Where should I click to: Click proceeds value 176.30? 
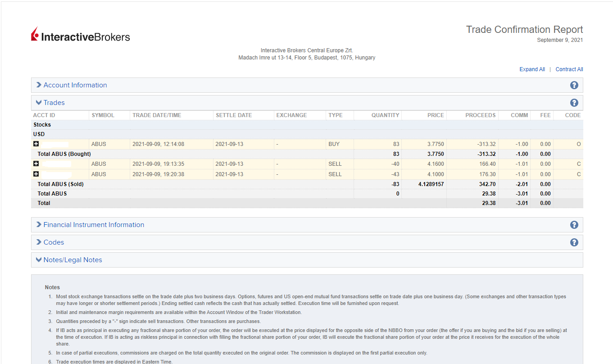click(487, 174)
